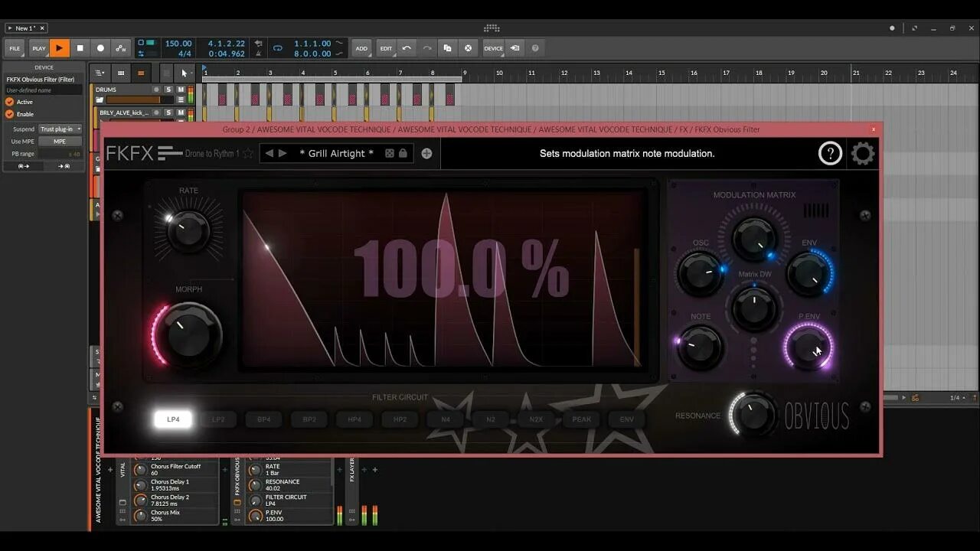This screenshot has width=980, height=551.
Task: Open FKFX settings gear icon
Action: (x=863, y=153)
